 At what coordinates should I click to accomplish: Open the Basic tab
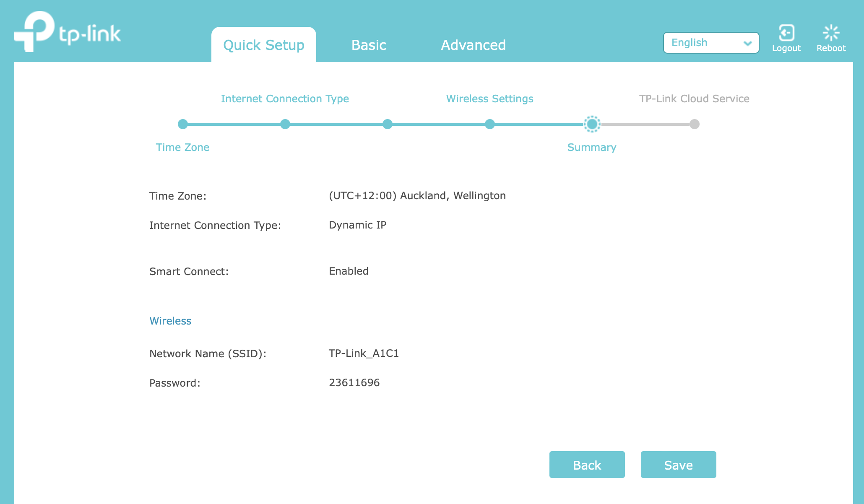tap(369, 45)
